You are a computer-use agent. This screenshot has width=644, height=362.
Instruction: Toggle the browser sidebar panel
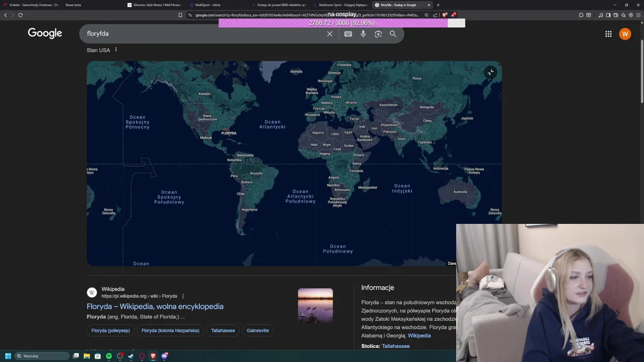[x=608, y=15]
